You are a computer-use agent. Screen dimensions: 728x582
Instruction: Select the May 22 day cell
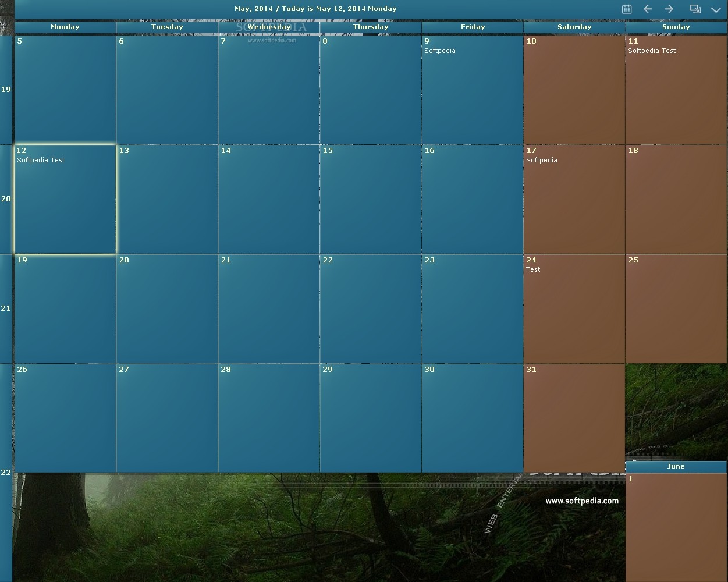click(x=371, y=308)
